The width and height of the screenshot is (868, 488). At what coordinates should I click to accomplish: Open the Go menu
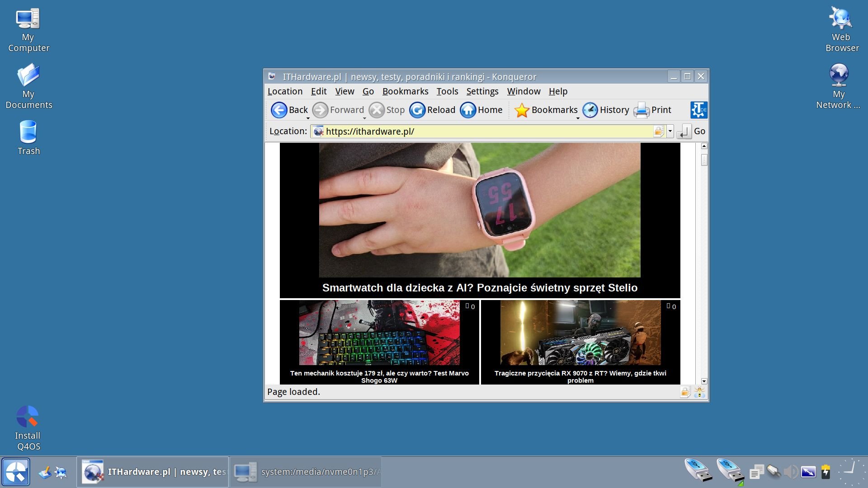368,91
